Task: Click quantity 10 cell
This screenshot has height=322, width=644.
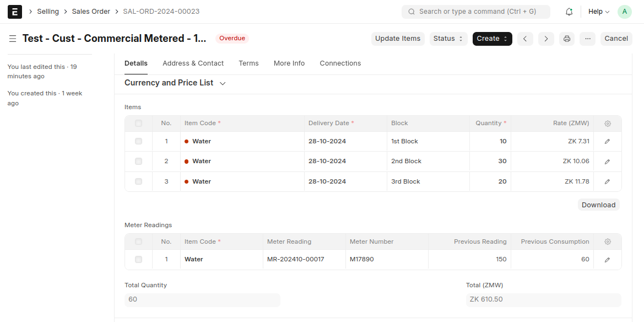Action: click(x=490, y=142)
